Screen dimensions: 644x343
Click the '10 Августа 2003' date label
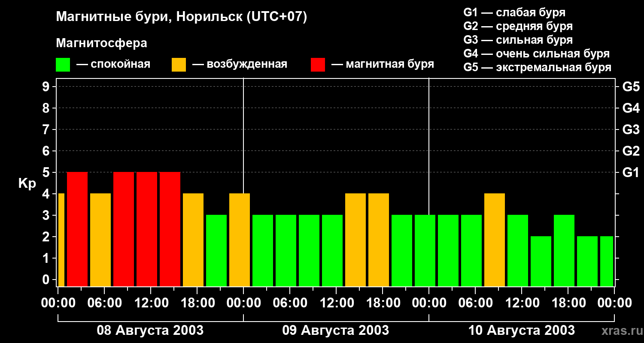[521, 331]
